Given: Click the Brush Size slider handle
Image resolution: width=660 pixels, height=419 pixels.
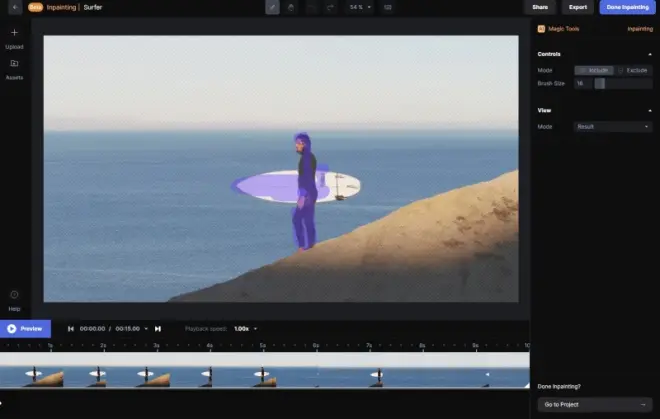Looking at the screenshot, I should click(599, 83).
